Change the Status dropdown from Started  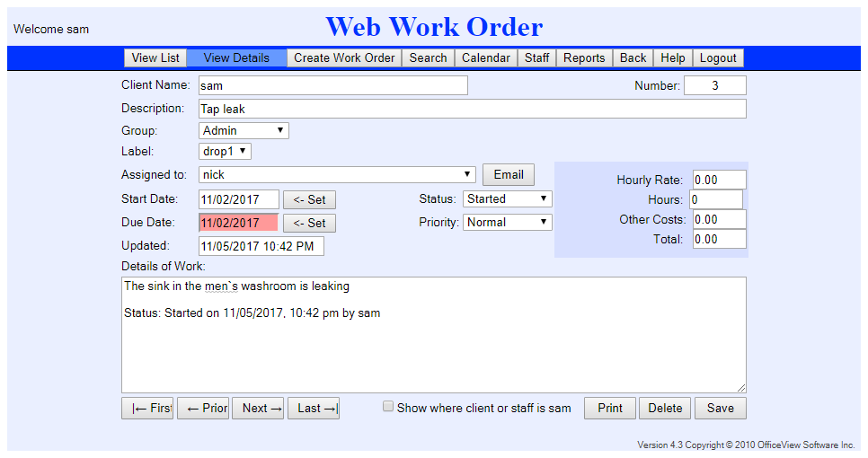point(508,199)
